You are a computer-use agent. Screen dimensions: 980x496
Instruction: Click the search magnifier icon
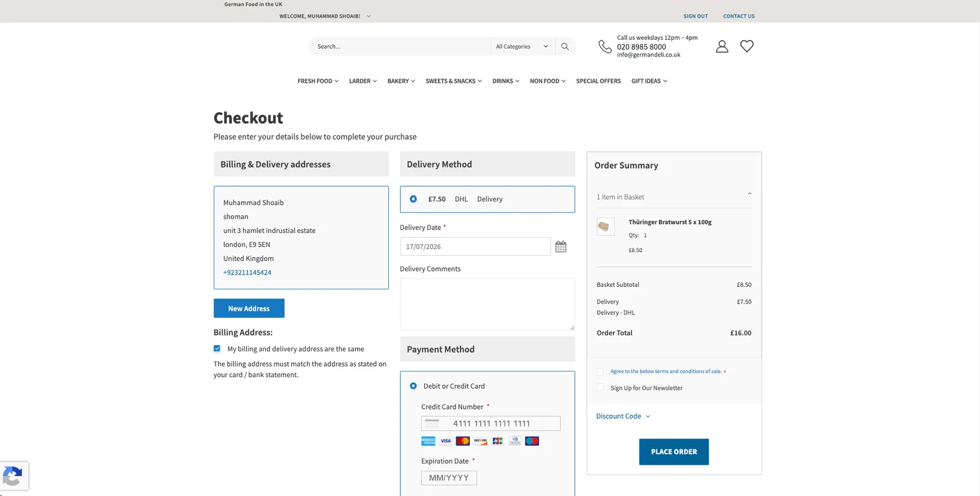coord(565,47)
